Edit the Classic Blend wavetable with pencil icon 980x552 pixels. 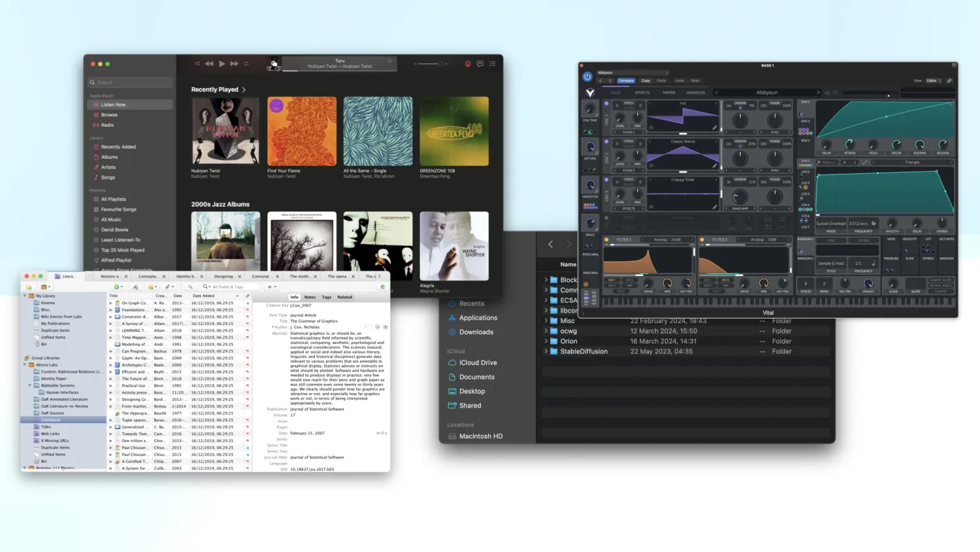(715, 165)
